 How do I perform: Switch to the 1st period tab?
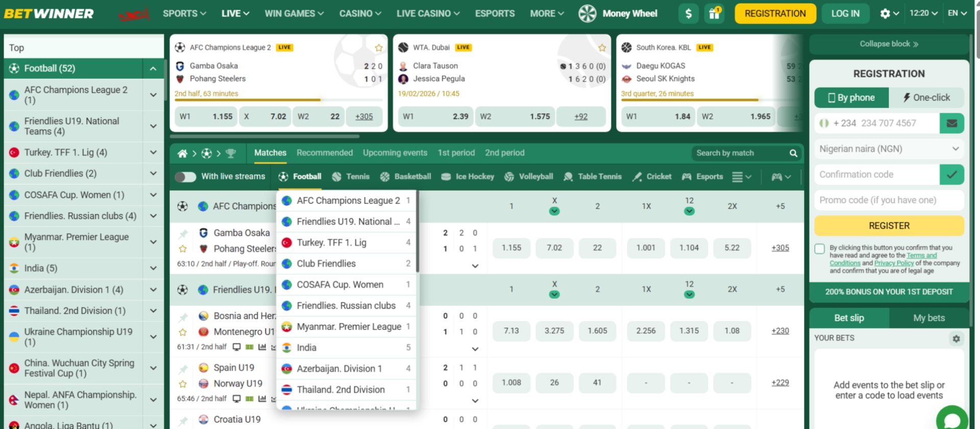pyautogui.click(x=456, y=153)
